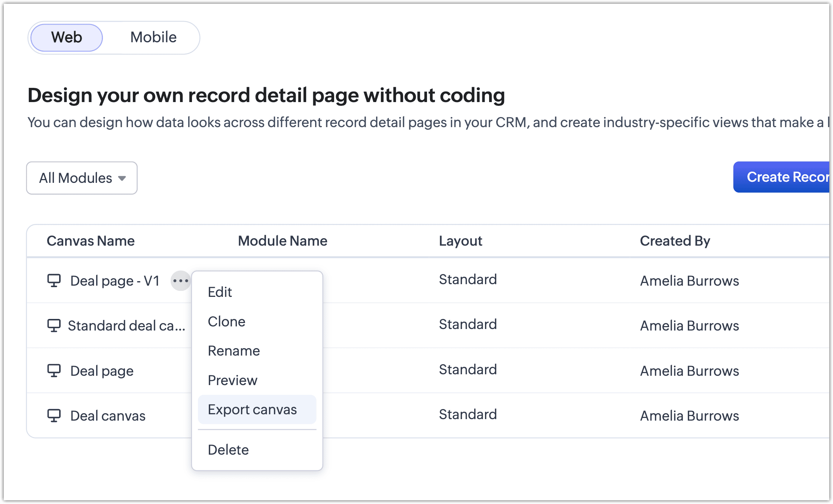The width and height of the screenshot is (833, 504).
Task: Choose Preview in the context menu
Action: pos(232,380)
